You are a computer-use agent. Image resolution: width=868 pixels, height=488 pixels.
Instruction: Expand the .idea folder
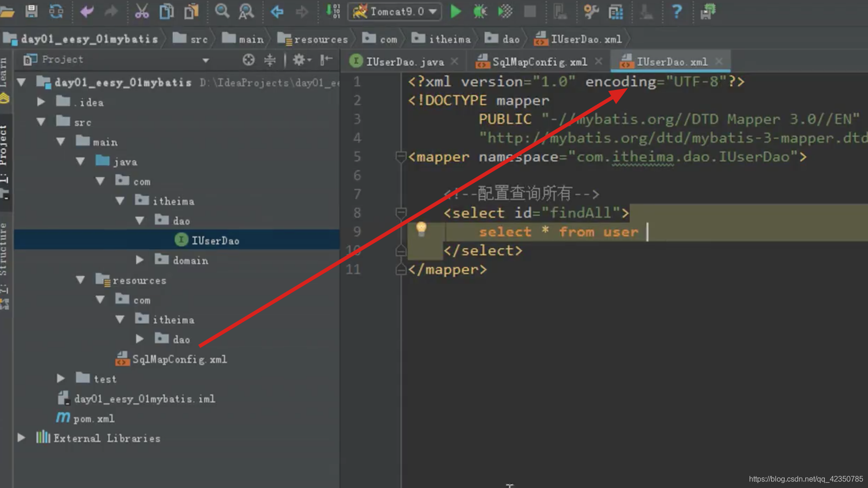pos(41,102)
